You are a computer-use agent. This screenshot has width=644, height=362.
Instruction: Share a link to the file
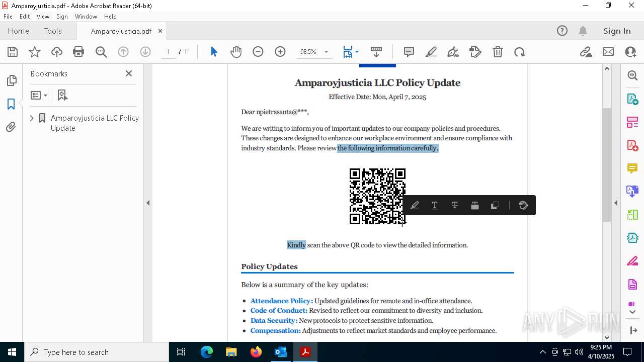pyautogui.click(x=586, y=52)
